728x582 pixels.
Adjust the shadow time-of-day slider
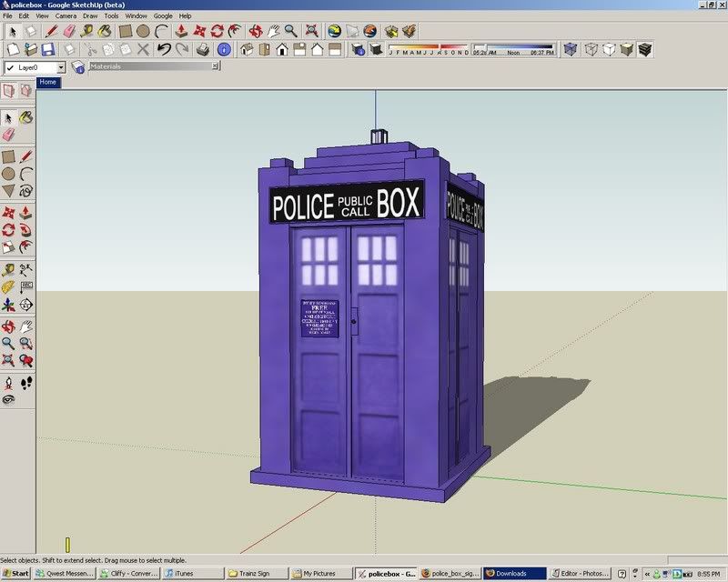513,49
